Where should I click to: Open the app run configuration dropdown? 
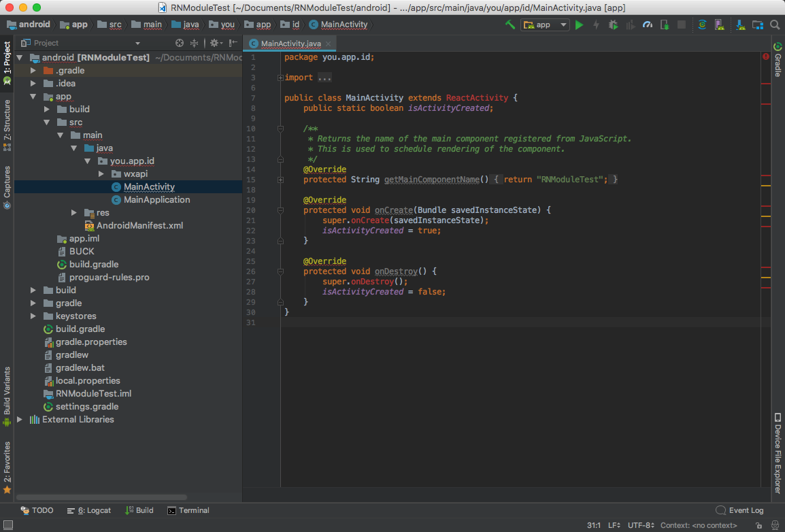coord(545,24)
